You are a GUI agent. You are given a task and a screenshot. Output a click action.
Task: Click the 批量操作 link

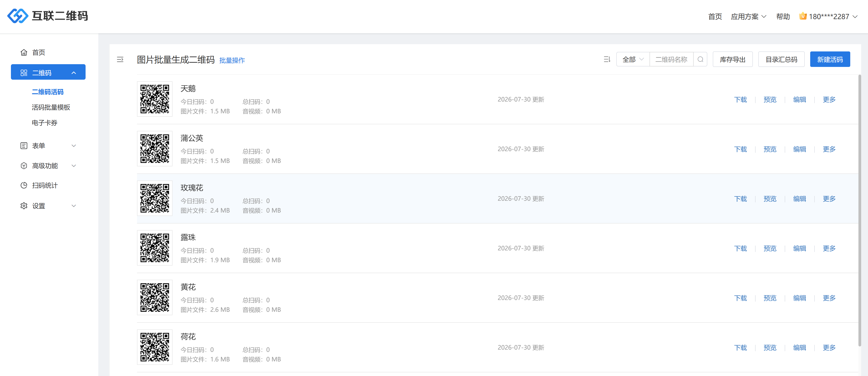[232, 60]
